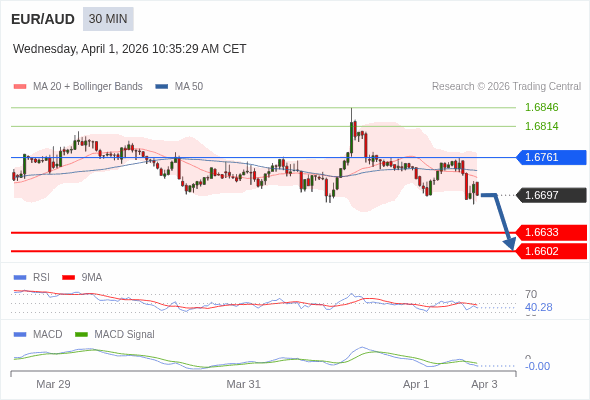Click the Mar 31 date axis label
Screen dimensions: 590x400
(x=243, y=384)
